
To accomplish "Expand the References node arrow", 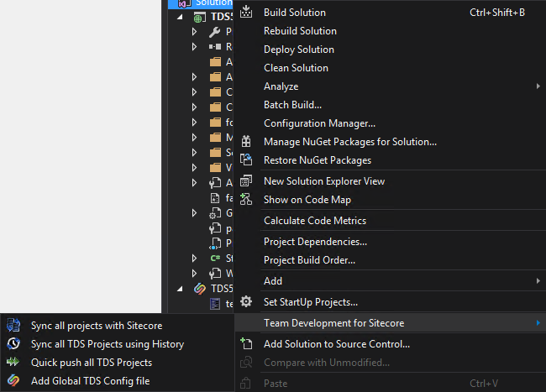I will [194, 47].
